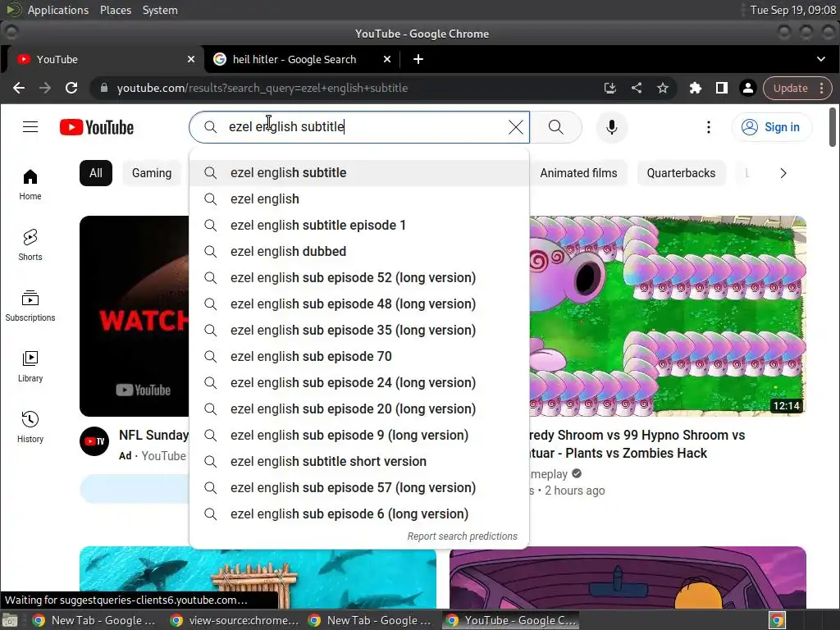
Task: Pick 'ezel english sub episode 24 (long version)'
Action: tap(359, 382)
